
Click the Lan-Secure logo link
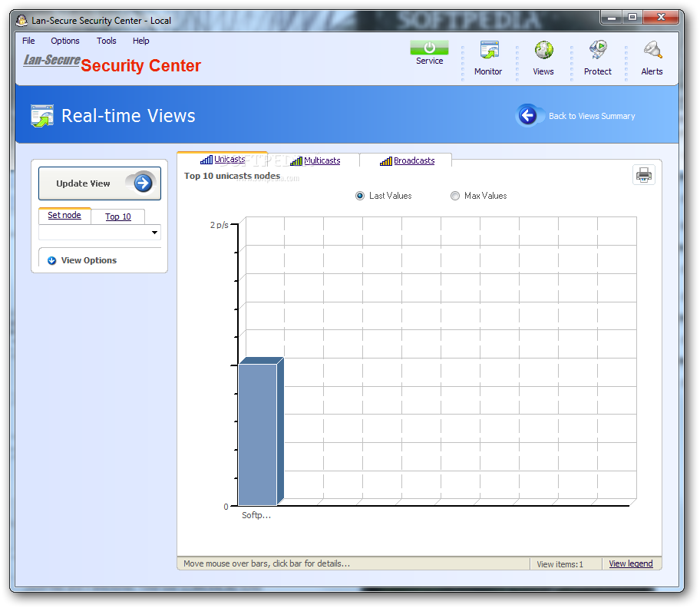[x=51, y=60]
